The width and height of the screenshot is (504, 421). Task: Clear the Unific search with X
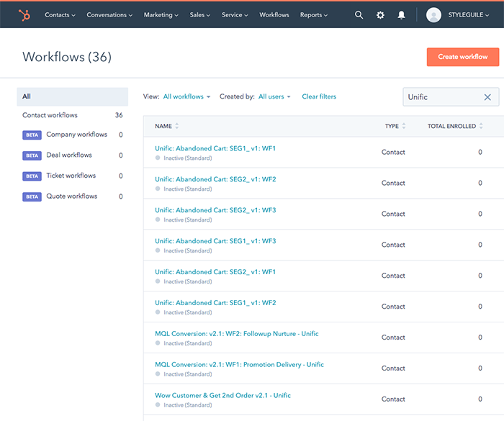(x=487, y=97)
